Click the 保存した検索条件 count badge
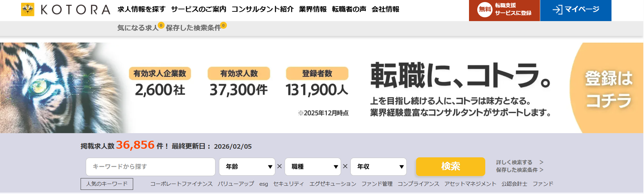The image size is (644, 194). 223,25
